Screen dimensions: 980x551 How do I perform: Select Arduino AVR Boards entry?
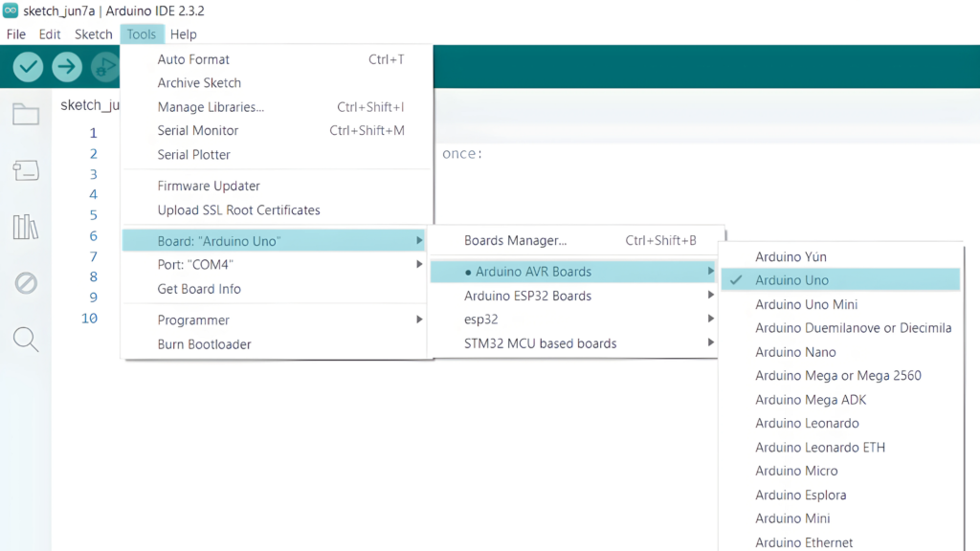point(574,272)
